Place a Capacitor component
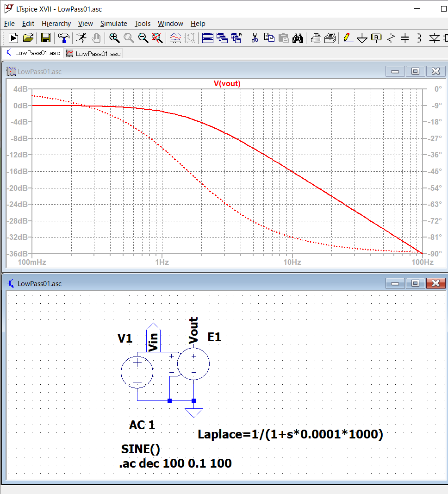Viewport: 448px width, 494px height. (405, 38)
